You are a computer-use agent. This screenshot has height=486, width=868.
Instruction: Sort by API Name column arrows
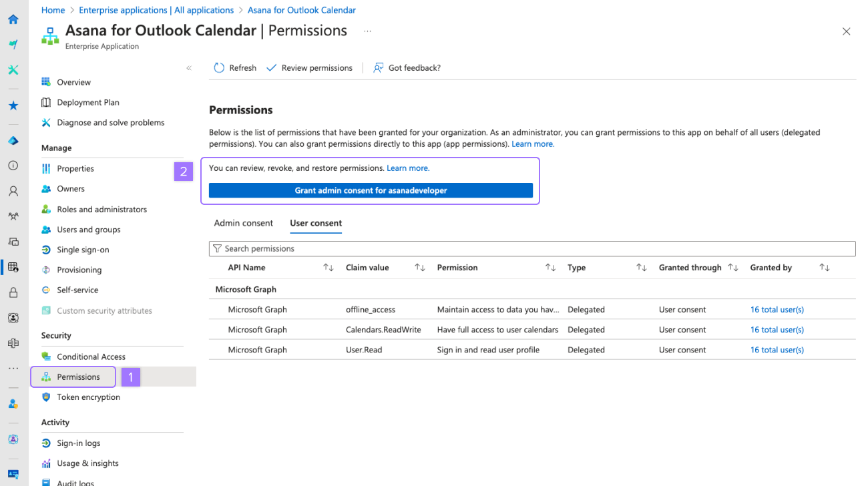tap(329, 268)
